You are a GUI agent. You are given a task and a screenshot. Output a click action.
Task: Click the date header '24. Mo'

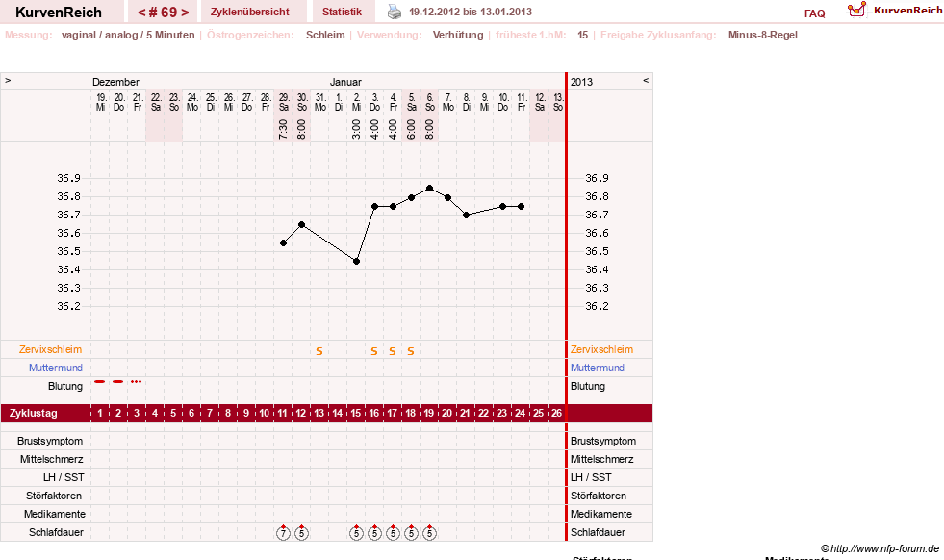(x=192, y=102)
